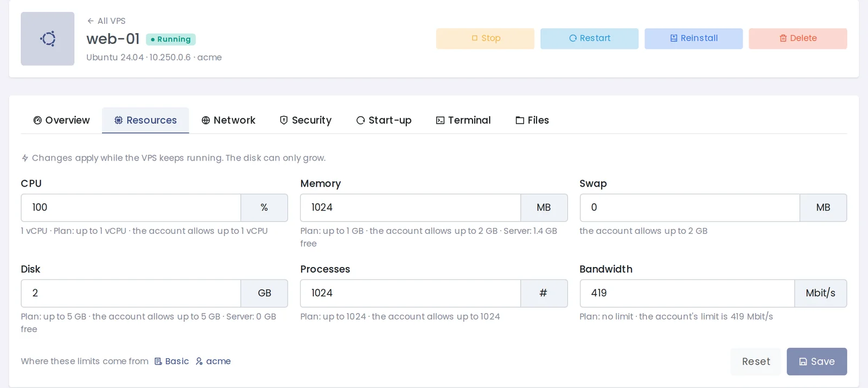Reinstall the web-01 VPS

coord(693,39)
